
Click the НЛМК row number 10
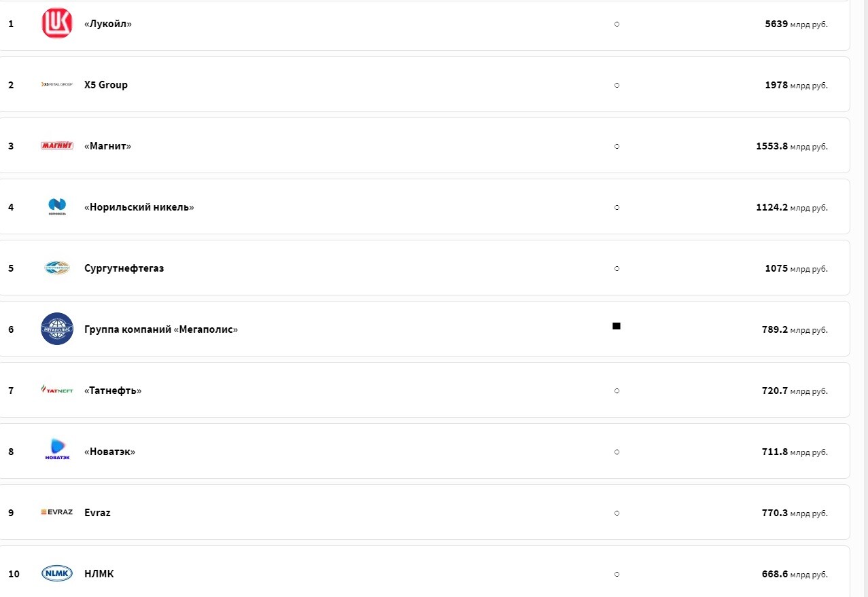click(14, 574)
